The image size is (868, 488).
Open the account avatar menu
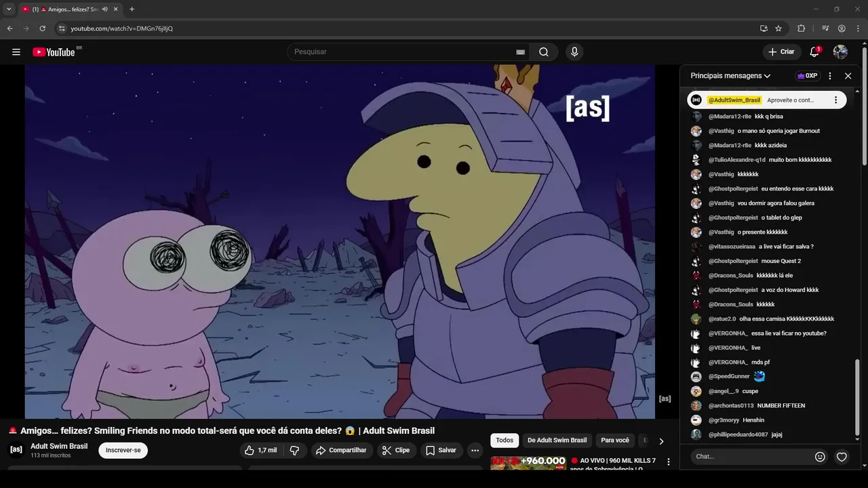[x=840, y=52]
